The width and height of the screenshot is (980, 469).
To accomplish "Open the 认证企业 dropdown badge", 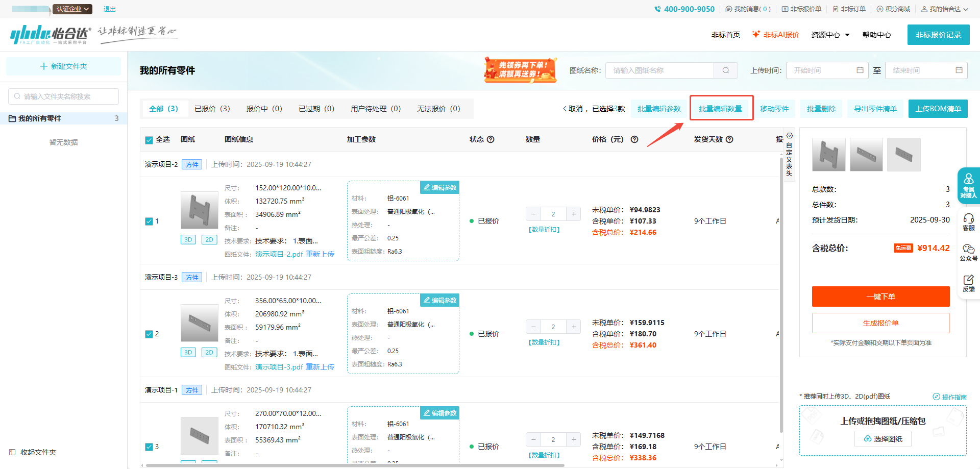I will tap(72, 9).
